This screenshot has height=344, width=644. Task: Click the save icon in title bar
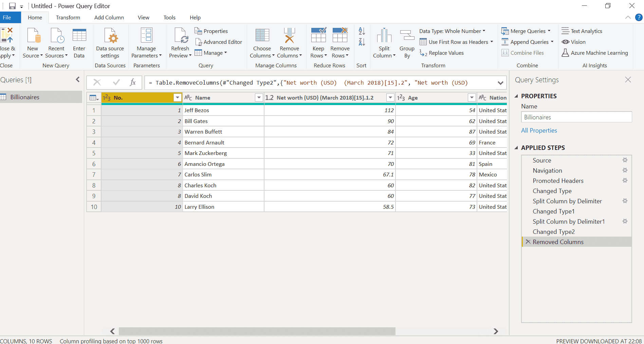point(12,6)
